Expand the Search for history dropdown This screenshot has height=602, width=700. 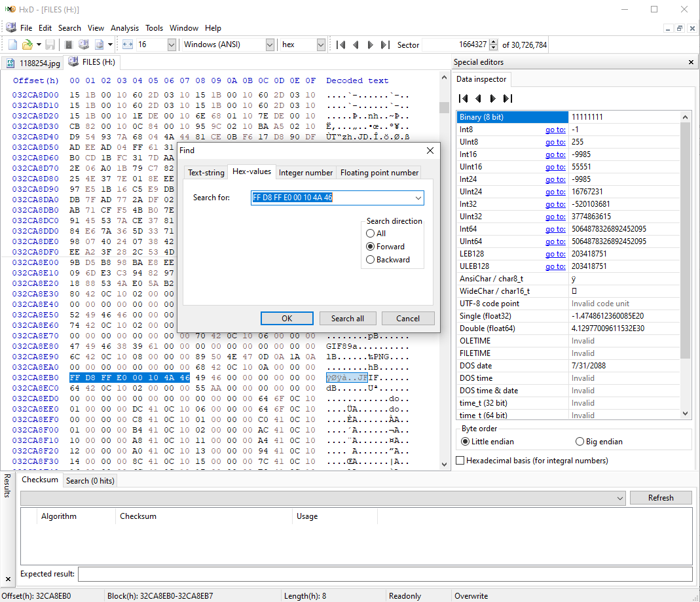click(418, 197)
